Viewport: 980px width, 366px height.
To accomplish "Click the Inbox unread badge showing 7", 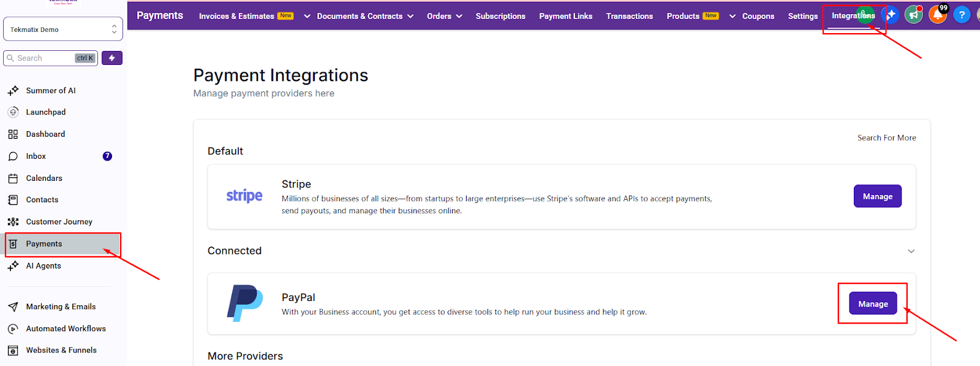I will [107, 156].
